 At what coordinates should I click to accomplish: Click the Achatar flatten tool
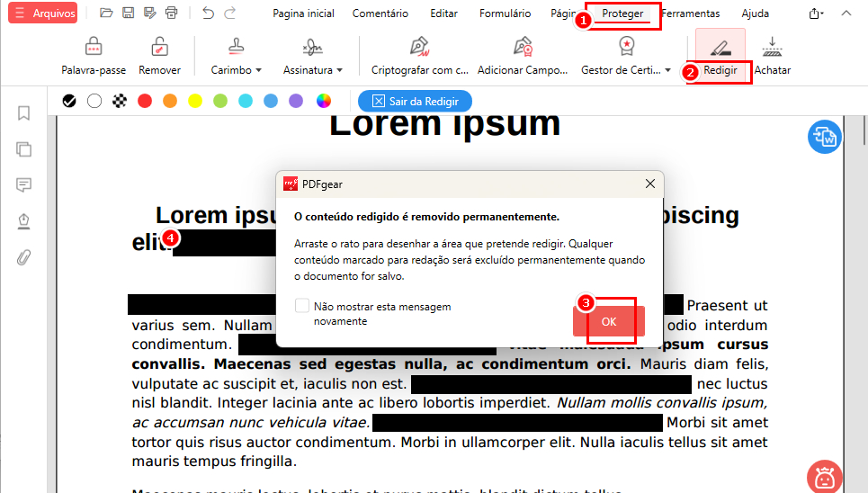point(773,56)
